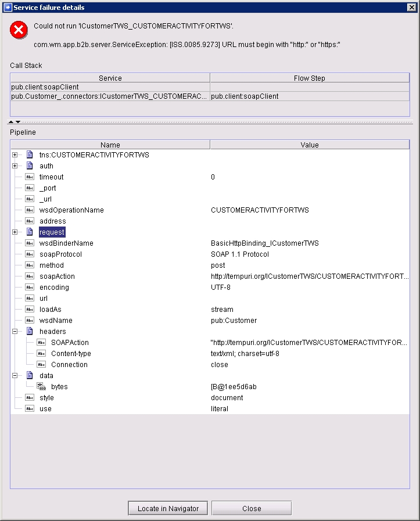
Task: Click the value BasicHttpBinding_ICustomerTWS
Action: 264,243
